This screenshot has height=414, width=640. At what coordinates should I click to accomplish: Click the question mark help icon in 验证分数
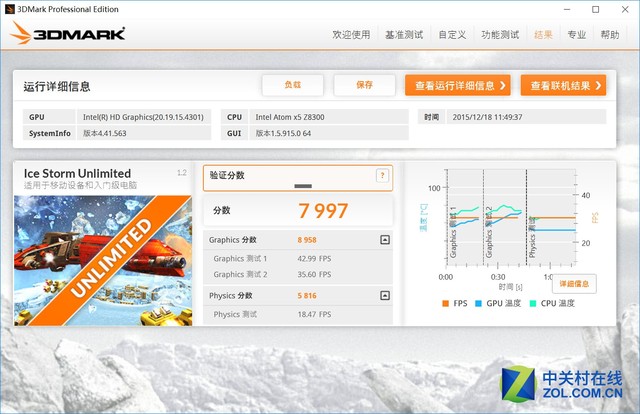tap(382, 176)
